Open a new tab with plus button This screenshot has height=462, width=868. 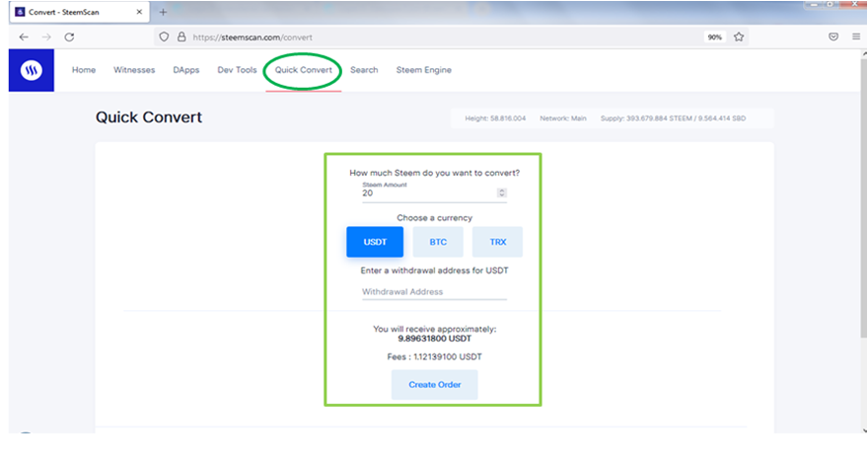pos(163,12)
